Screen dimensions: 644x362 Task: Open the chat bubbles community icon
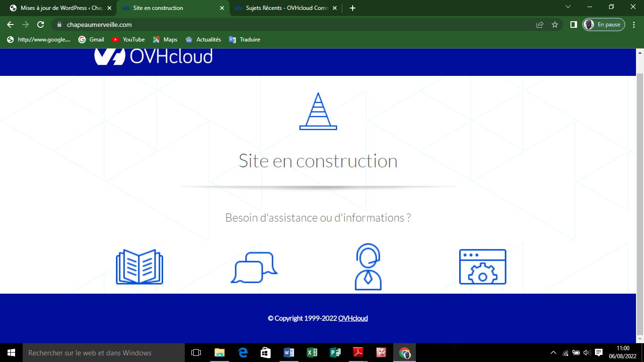click(254, 268)
